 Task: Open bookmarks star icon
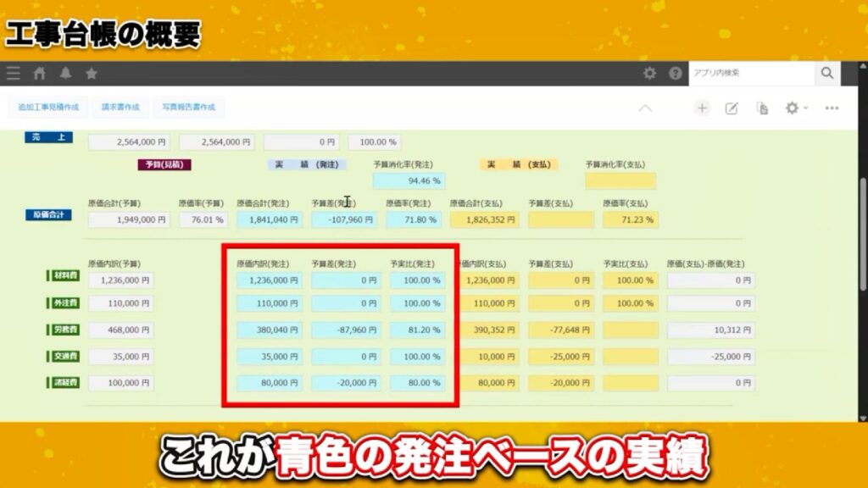click(x=92, y=73)
